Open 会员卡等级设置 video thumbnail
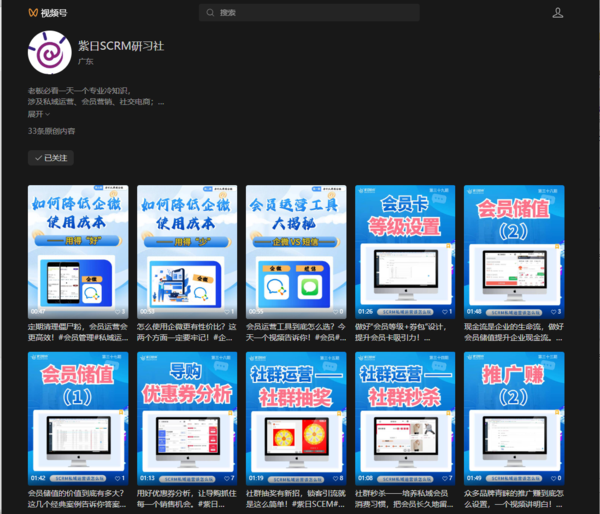 405,252
